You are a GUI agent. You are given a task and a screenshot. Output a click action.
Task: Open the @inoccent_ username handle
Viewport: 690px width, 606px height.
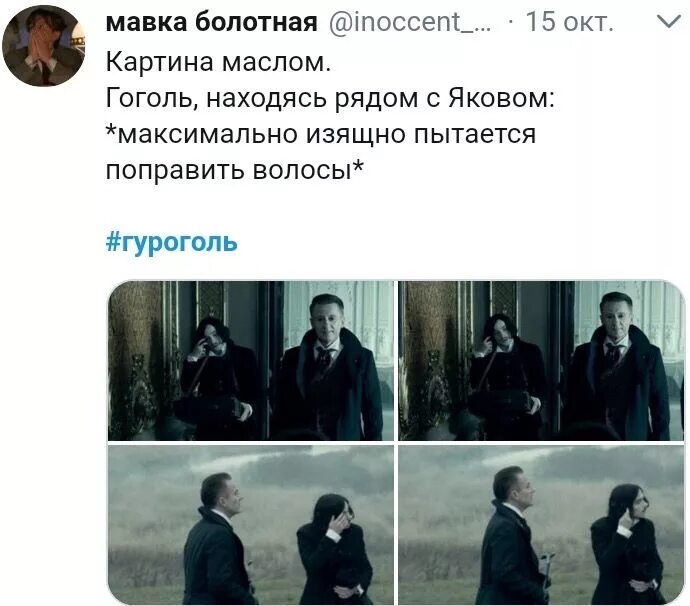tap(410, 22)
